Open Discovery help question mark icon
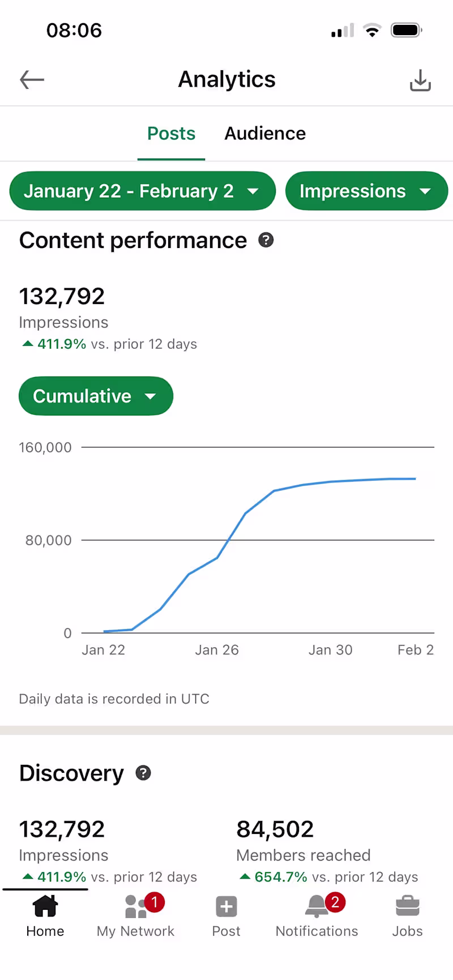This screenshot has height=980, width=453. (x=143, y=773)
